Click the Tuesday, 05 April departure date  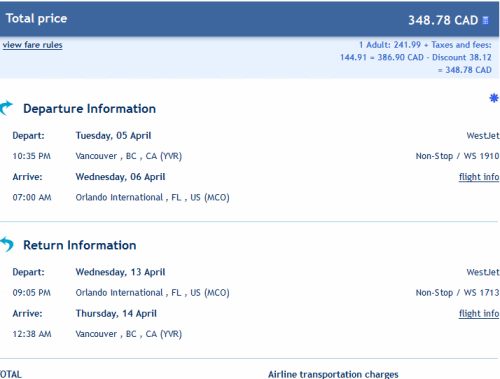click(x=113, y=136)
